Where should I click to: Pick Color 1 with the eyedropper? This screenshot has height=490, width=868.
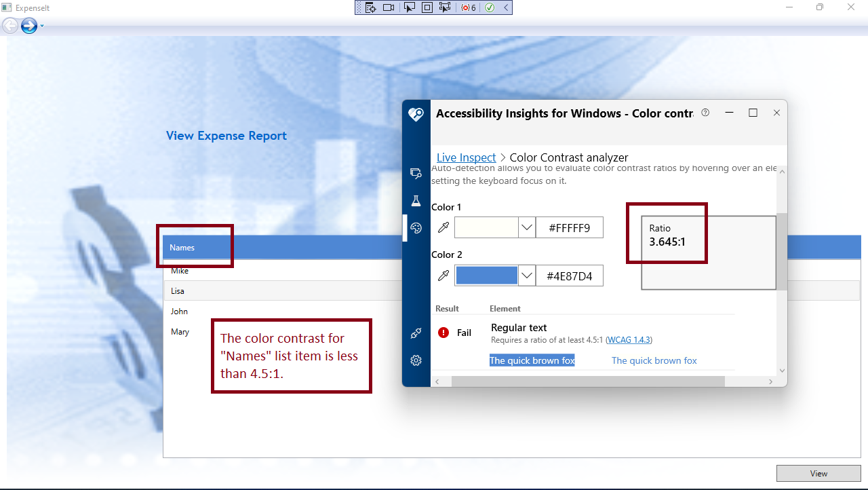(443, 227)
